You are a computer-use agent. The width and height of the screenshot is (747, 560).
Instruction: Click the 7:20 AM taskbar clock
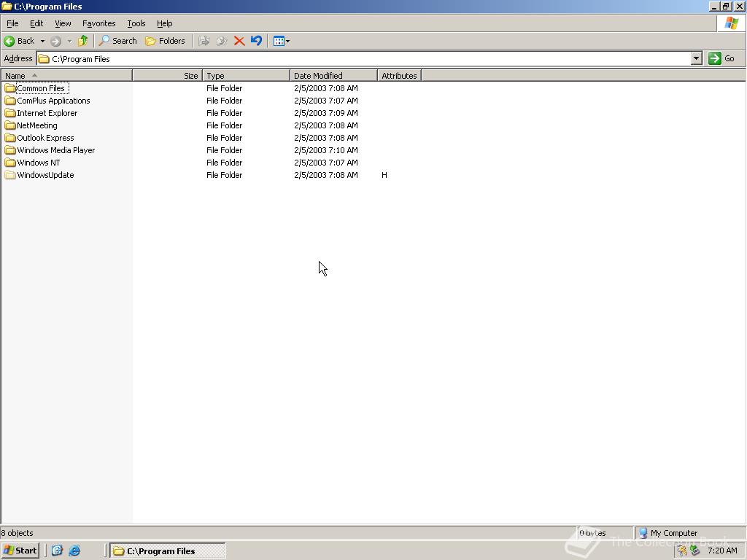[x=722, y=551]
